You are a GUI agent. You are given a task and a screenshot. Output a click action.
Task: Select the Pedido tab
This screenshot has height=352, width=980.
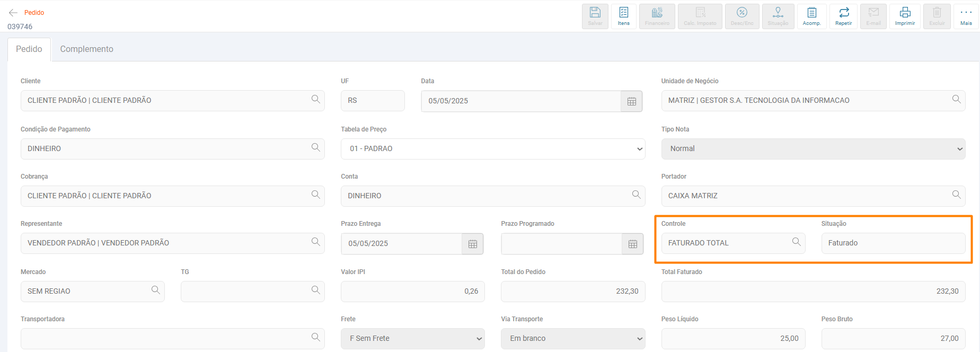[x=29, y=49]
